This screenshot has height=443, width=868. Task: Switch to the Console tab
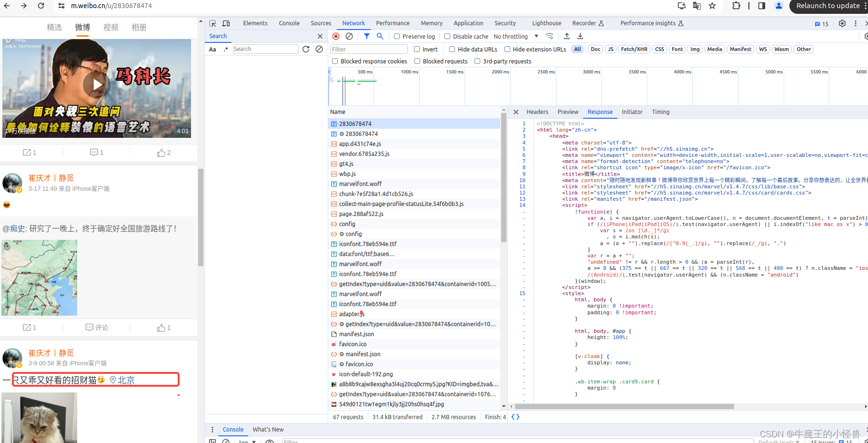pyautogui.click(x=289, y=23)
